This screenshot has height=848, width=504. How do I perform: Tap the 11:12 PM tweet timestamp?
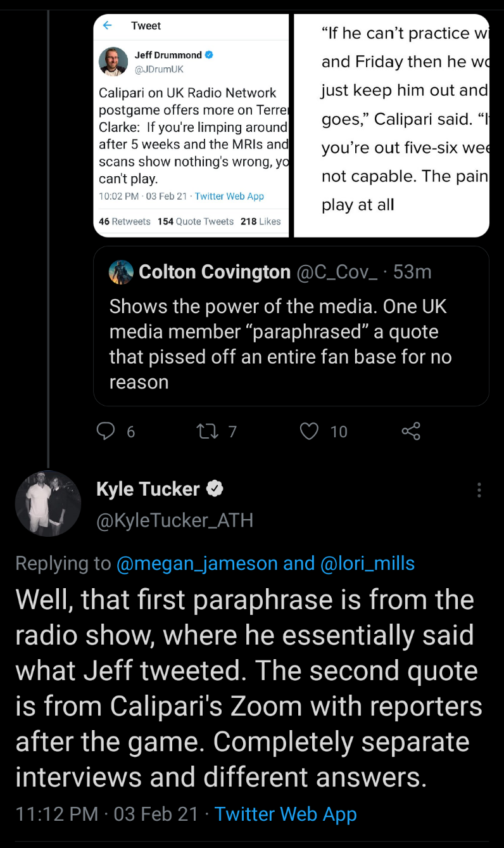pyautogui.click(x=57, y=814)
